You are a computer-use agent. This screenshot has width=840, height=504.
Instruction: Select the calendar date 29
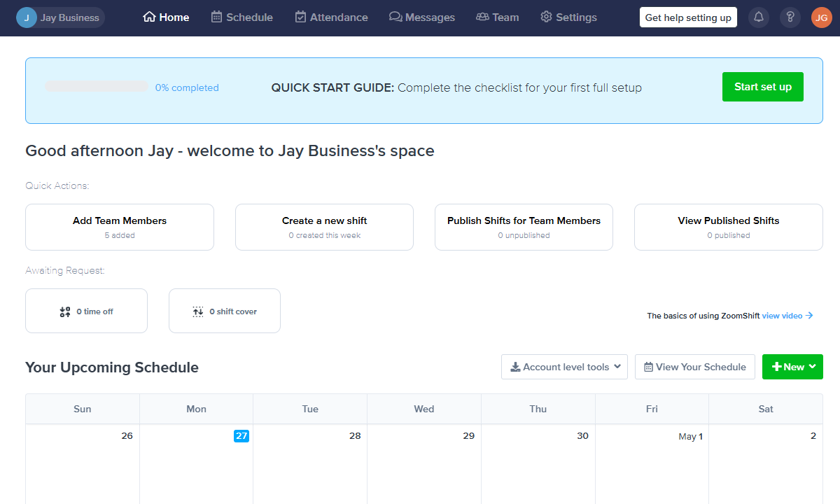coord(469,435)
